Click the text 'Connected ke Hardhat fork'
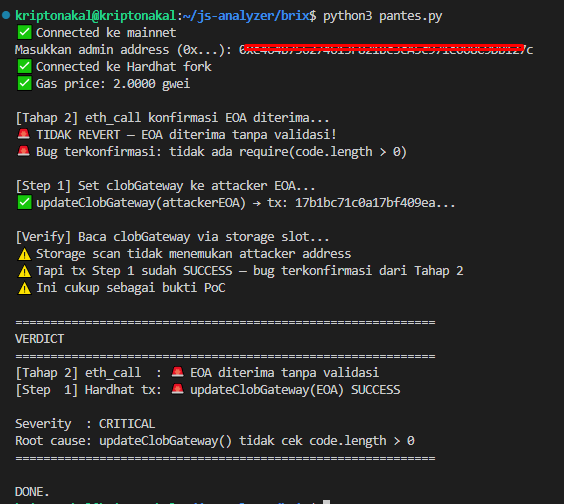The image size is (564, 504). pyautogui.click(x=124, y=67)
